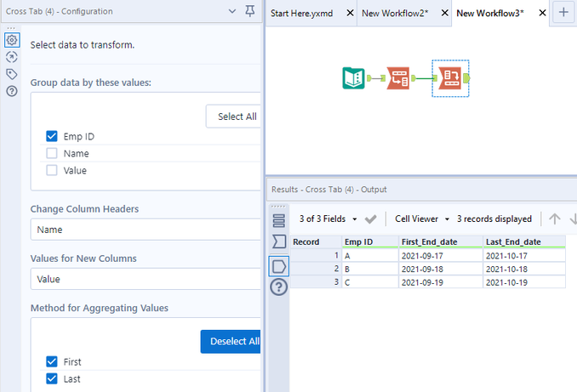The image size is (577, 392).
Task: Check the Value group checkbox
Action: pyautogui.click(x=52, y=170)
